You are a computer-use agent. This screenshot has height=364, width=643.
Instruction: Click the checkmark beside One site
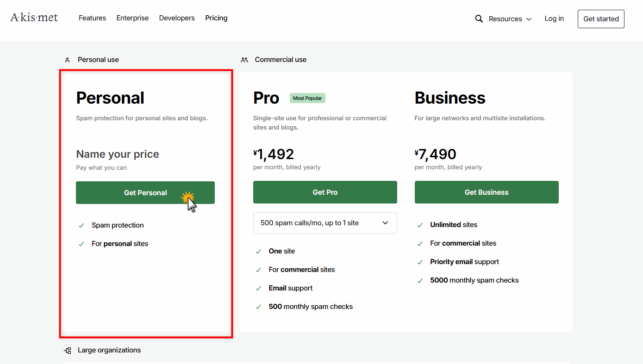pyautogui.click(x=258, y=251)
